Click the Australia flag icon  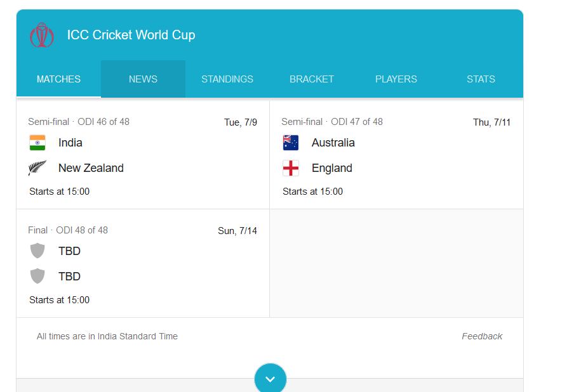291,143
